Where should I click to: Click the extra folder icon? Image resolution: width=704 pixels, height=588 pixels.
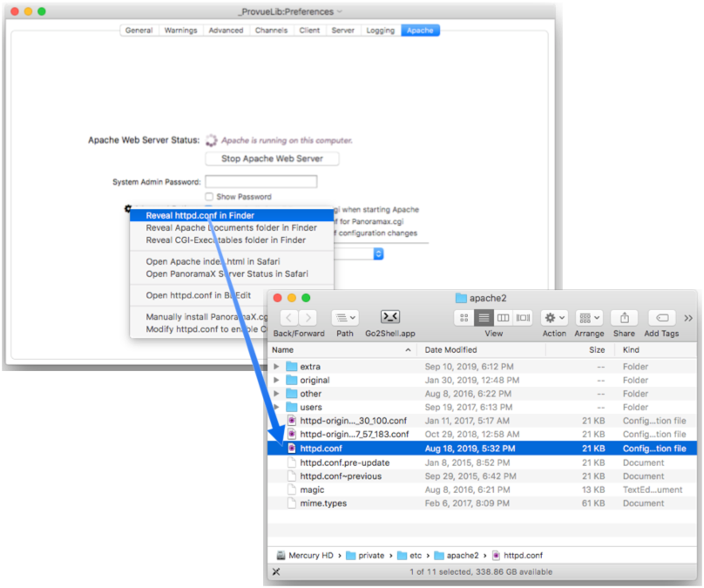click(292, 366)
